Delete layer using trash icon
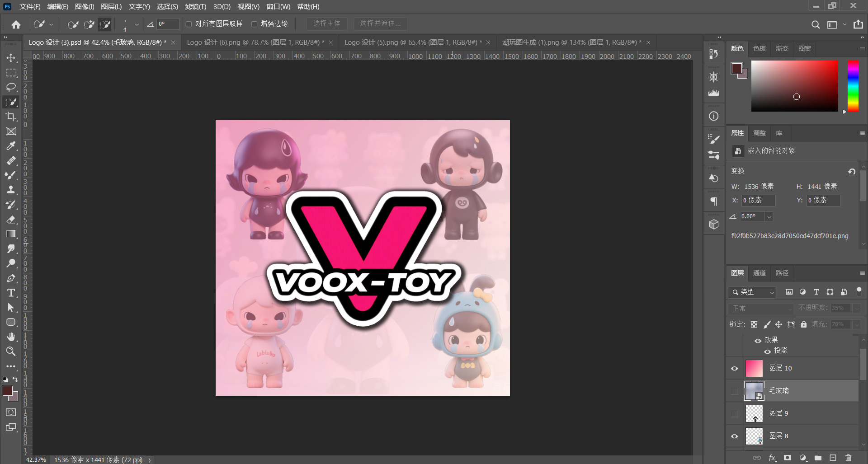This screenshot has height=464, width=868. (x=848, y=458)
